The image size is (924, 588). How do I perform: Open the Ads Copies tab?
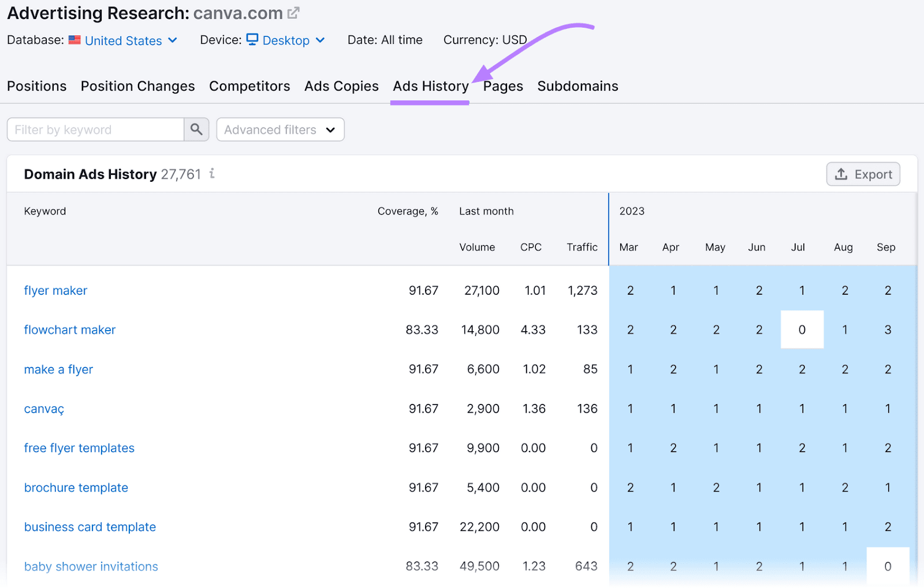(x=341, y=86)
